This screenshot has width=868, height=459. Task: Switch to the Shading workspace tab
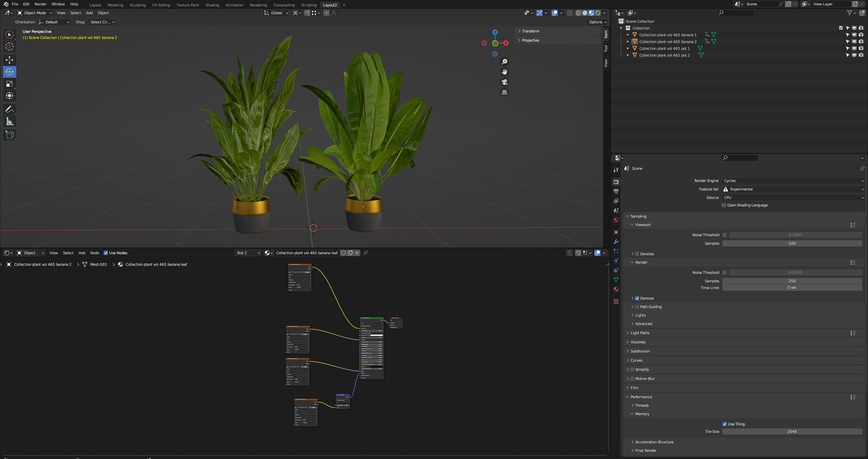click(212, 5)
